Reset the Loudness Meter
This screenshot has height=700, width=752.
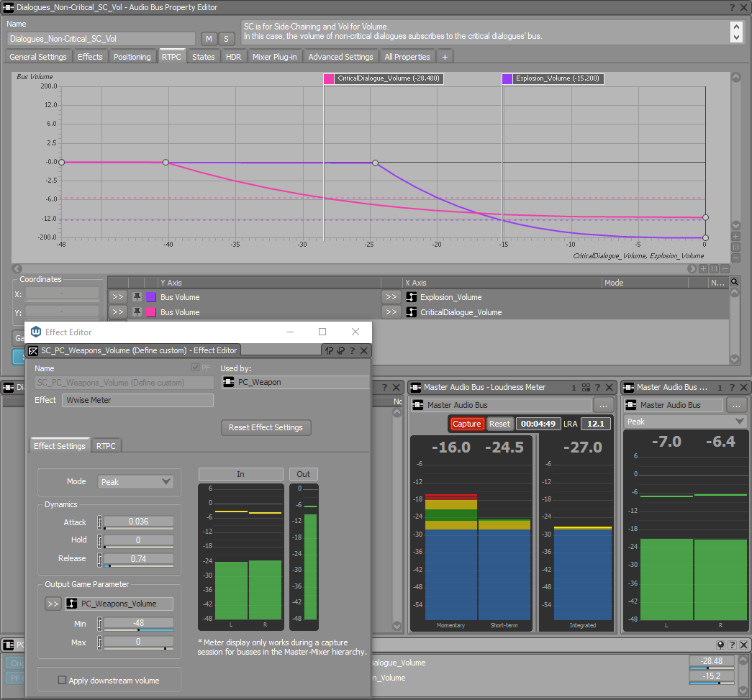click(x=499, y=424)
